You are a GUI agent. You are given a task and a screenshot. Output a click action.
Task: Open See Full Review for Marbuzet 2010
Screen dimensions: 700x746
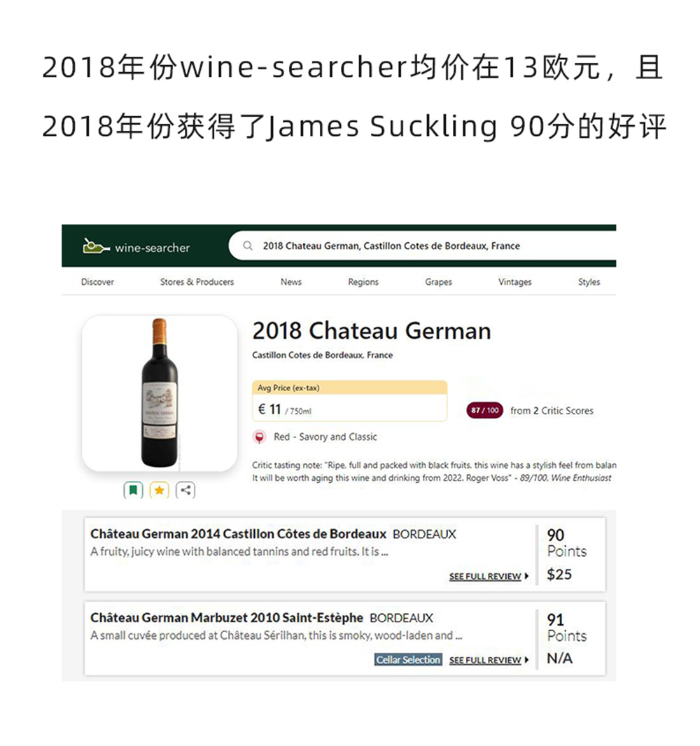pos(485,660)
